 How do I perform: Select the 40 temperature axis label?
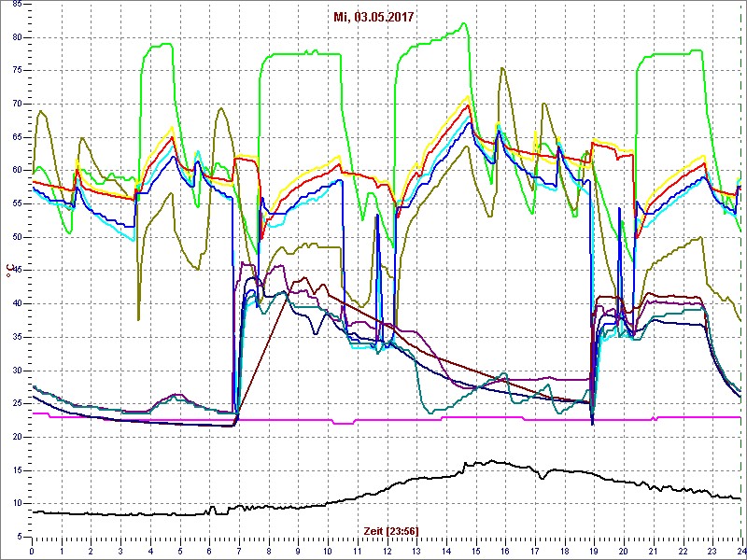pyautogui.click(x=17, y=304)
